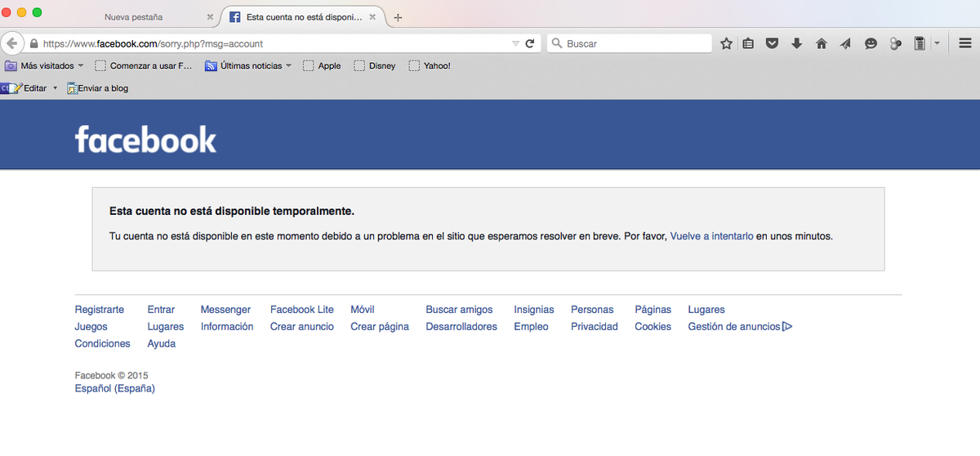Image resolution: width=980 pixels, height=456 pixels.
Task: Open the Empleo footer link
Action: tap(531, 326)
